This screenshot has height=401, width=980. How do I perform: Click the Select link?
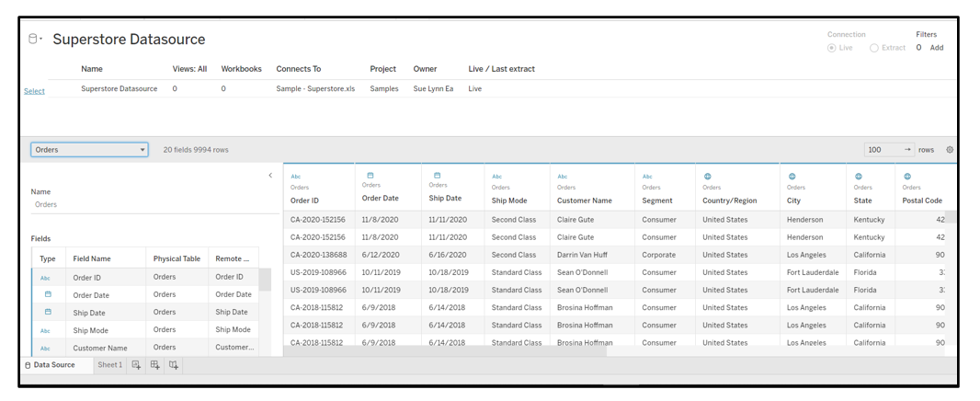34,91
